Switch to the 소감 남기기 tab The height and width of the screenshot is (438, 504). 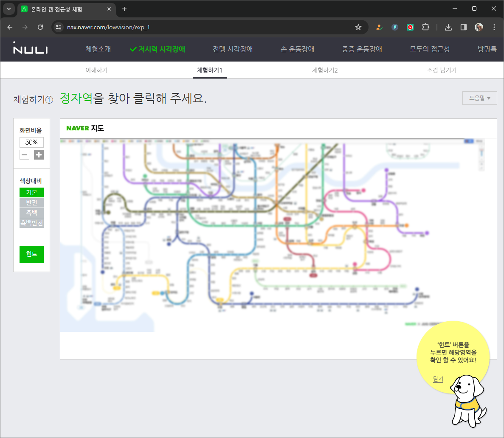click(442, 70)
